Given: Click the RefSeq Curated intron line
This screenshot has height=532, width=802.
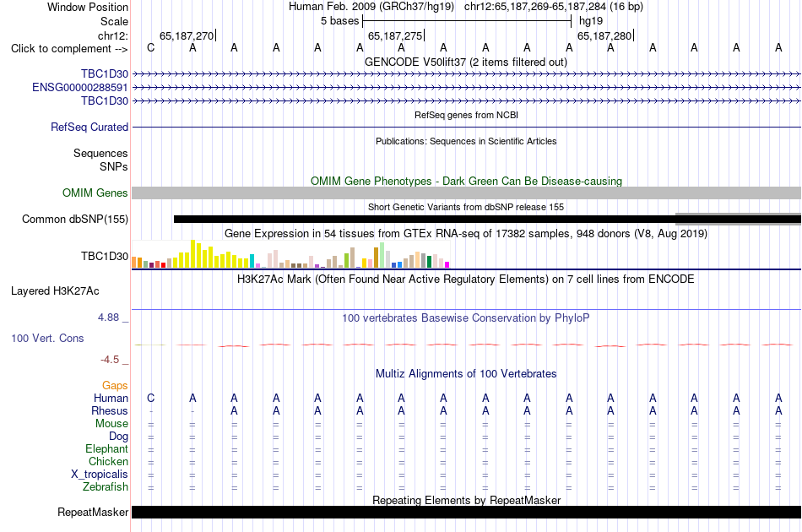Looking at the screenshot, I should point(466,127).
